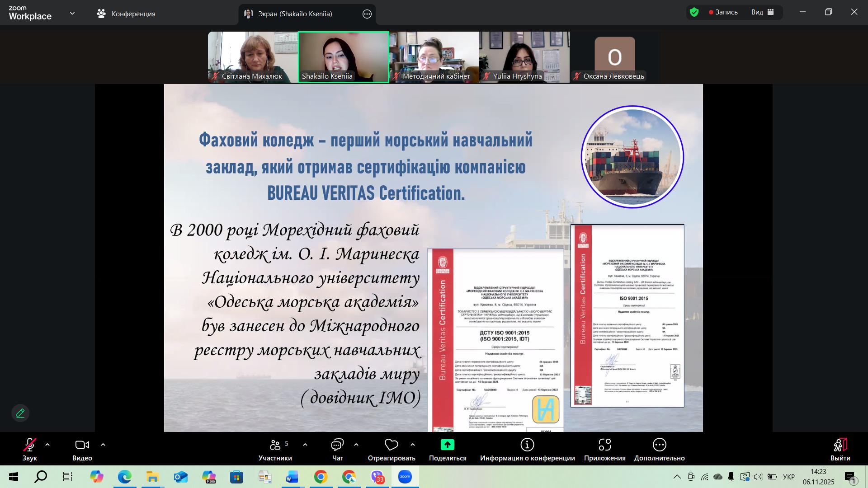Unmute the microphone audio button

(x=30, y=445)
